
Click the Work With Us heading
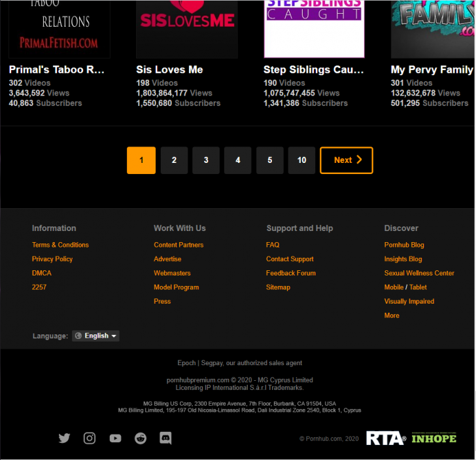pyautogui.click(x=180, y=228)
